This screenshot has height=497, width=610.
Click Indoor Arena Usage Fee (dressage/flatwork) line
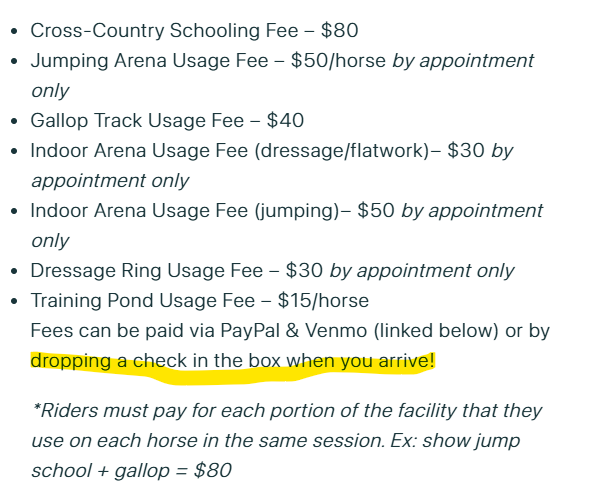(x=272, y=165)
